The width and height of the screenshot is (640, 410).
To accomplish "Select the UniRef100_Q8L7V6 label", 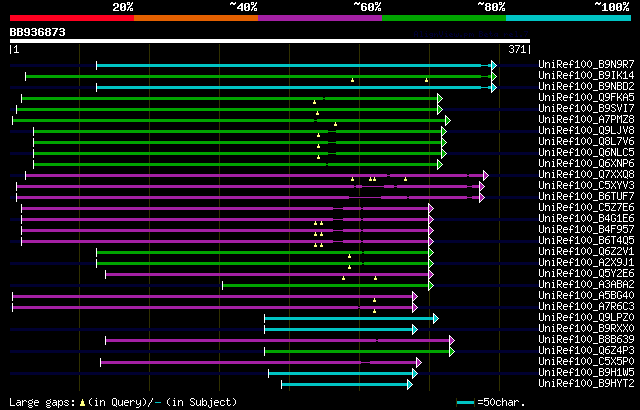I will point(586,142).
